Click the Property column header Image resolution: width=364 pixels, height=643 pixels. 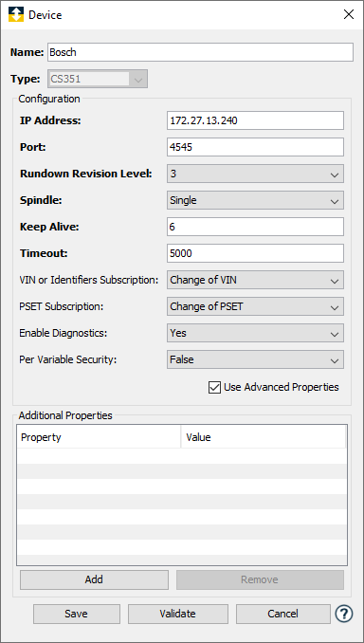[99, 437]
